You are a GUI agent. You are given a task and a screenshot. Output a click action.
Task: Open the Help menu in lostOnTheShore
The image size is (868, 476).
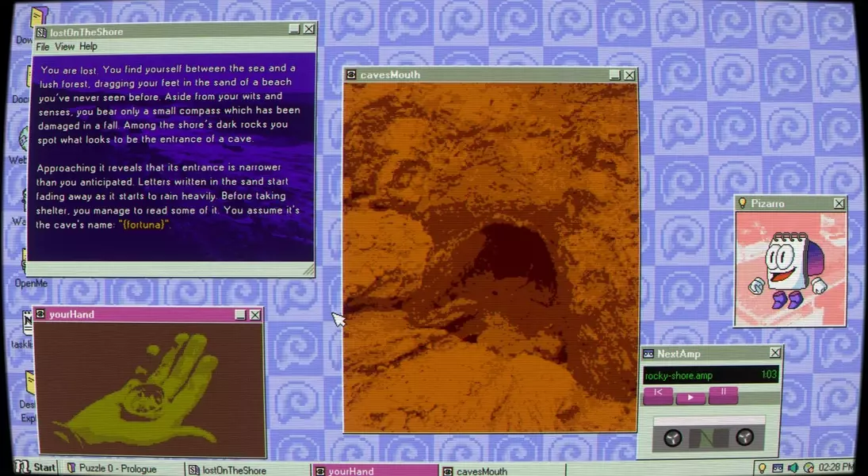pos(88,47)
